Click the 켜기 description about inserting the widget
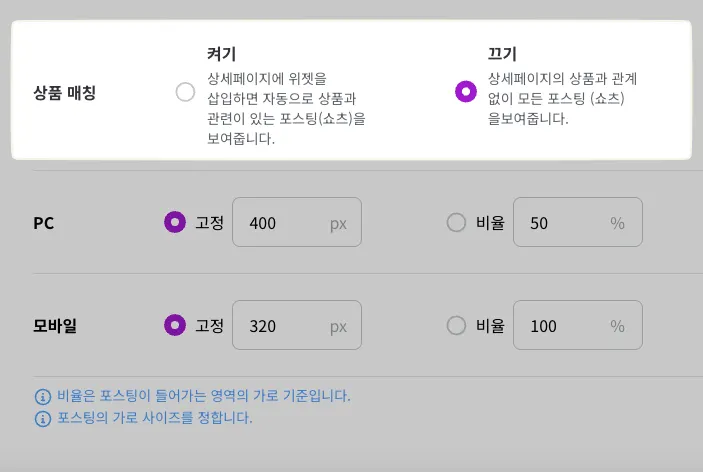 tap(286, 107)
